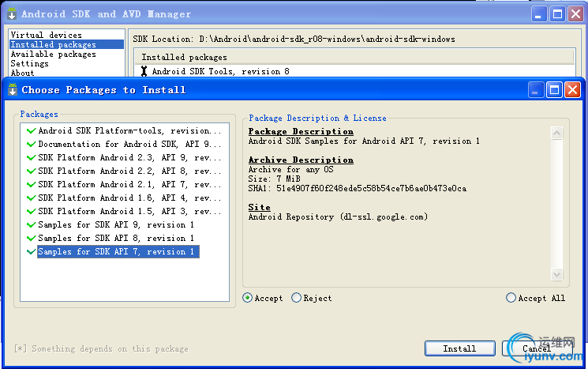This screenshot has height=369, width=588.
Task: Select SDK Platform Android 2.3, API 9 row
Action: coord(129,158)
